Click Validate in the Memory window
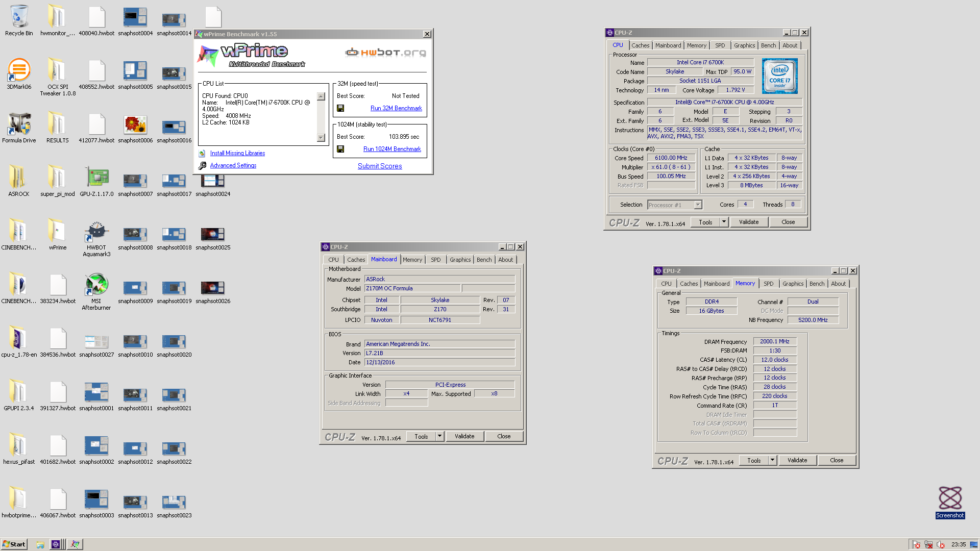This screenshot has height=551, width=980. coord(797,460)
